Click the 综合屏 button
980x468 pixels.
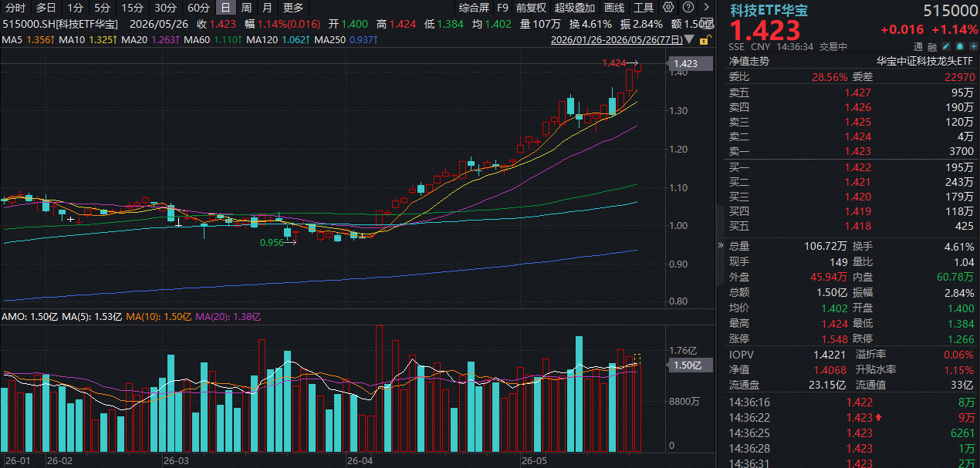click(x=474, y=8)
